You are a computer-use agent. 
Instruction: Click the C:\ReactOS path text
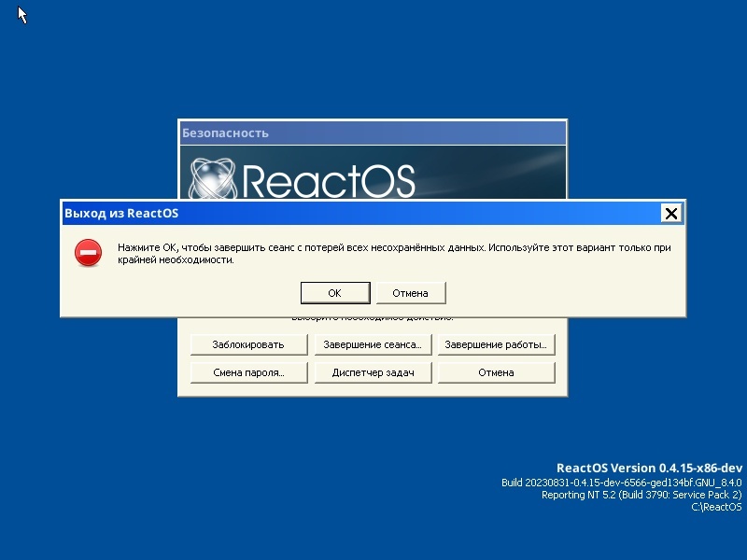[714, 507]
